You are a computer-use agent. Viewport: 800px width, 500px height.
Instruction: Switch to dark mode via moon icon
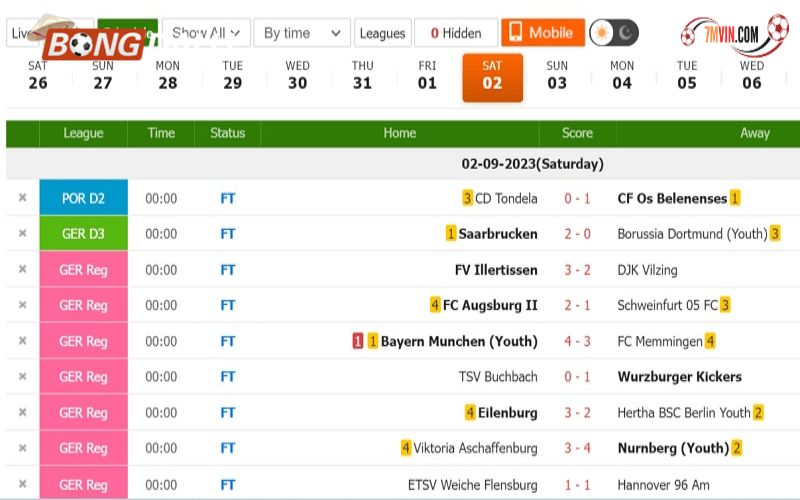tap(626, 33)
